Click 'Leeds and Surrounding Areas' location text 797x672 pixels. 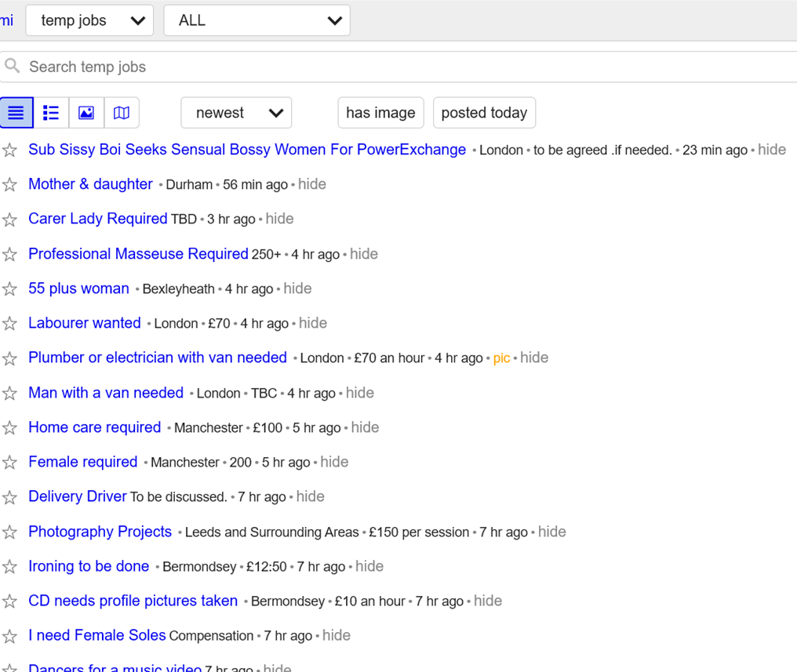(x=272, y=532)
